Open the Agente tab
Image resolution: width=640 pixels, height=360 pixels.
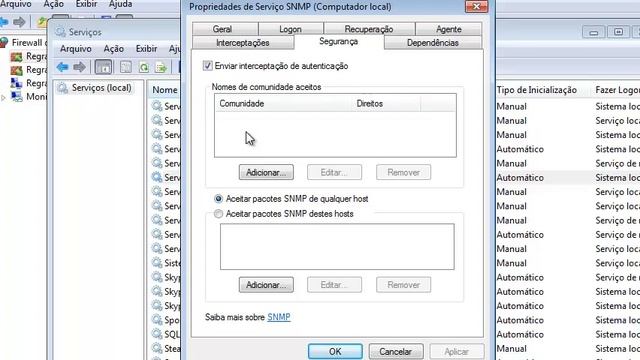click(449, 29)
